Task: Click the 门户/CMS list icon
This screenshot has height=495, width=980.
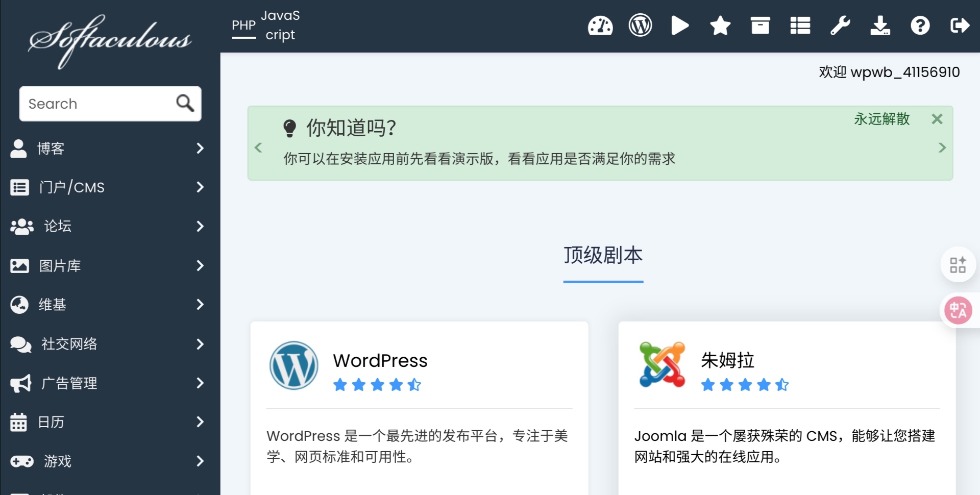Action: tap(19, 187)
